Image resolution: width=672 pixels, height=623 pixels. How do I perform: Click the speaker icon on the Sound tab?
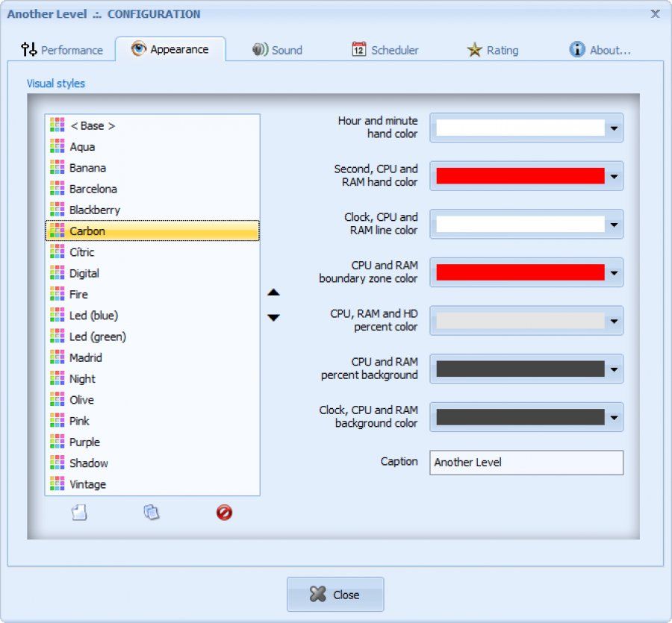(259, 49)
